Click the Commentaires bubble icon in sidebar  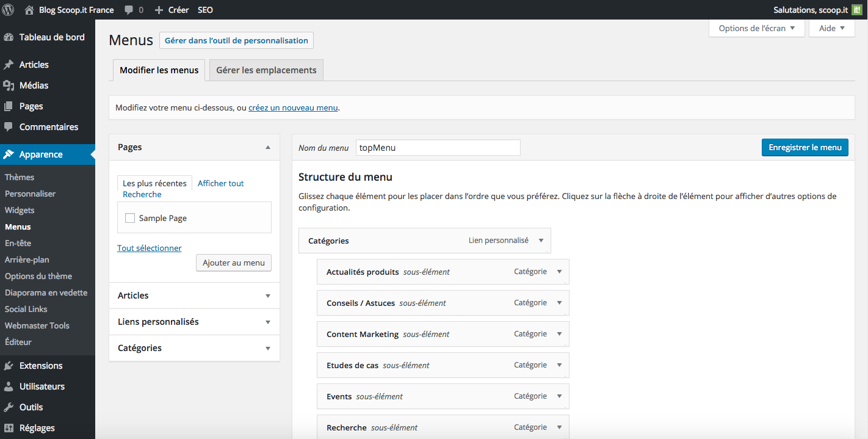(x=9, y=127)
